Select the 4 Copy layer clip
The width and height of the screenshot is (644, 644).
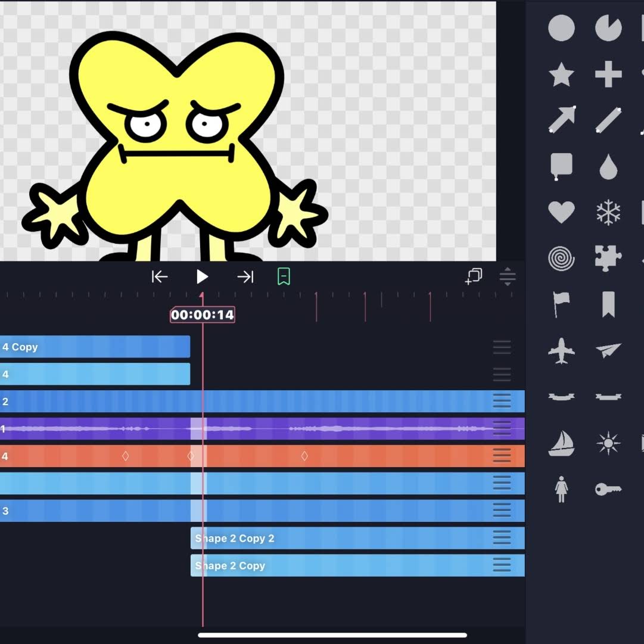pyautogui.click(x=95, y=347)
